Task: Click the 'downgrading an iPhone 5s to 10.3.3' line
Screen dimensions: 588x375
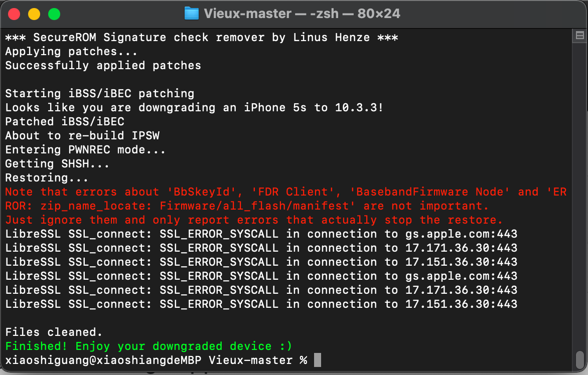Action: coord(194,107)
